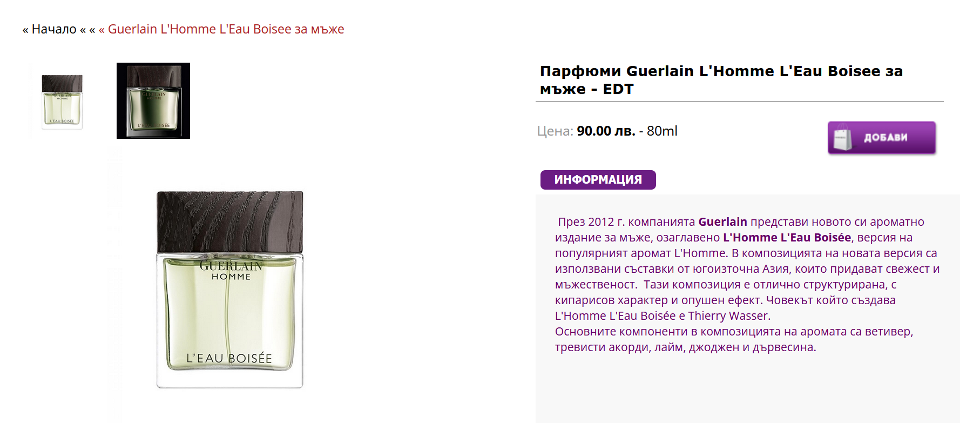The height and width of the screenshot is (423, 980).
Task: Click the breadcrumb separator arrows after Начало
Action: pos(87,30)
